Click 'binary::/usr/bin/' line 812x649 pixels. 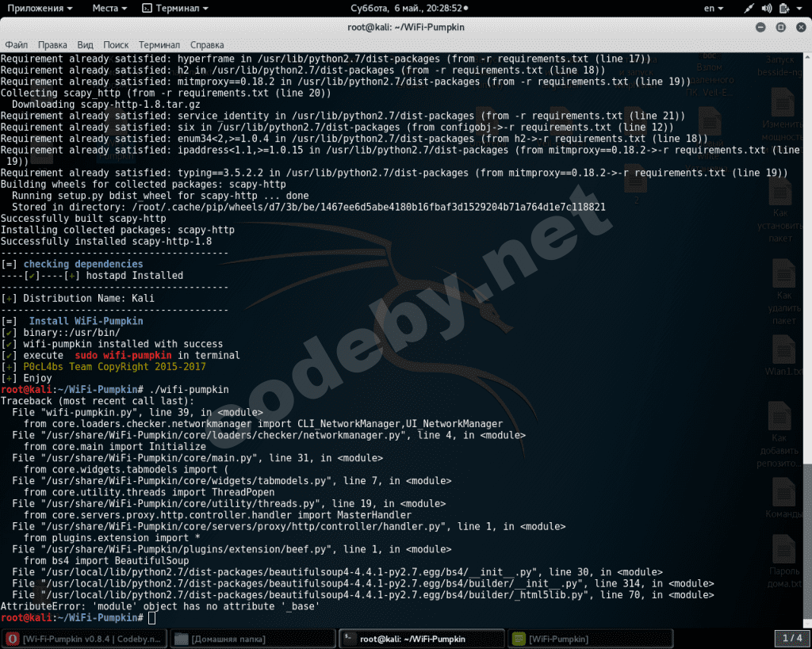(71, 333)
